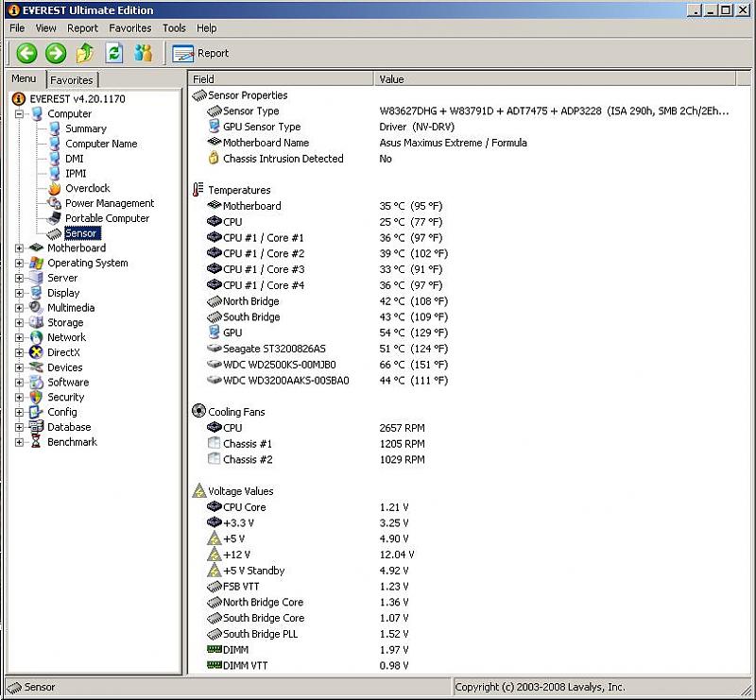Expand the Display tree node

19,293
